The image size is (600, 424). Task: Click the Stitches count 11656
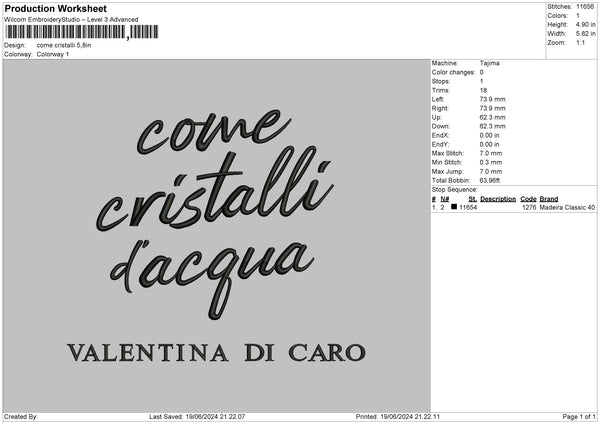[x=585, y=7]
